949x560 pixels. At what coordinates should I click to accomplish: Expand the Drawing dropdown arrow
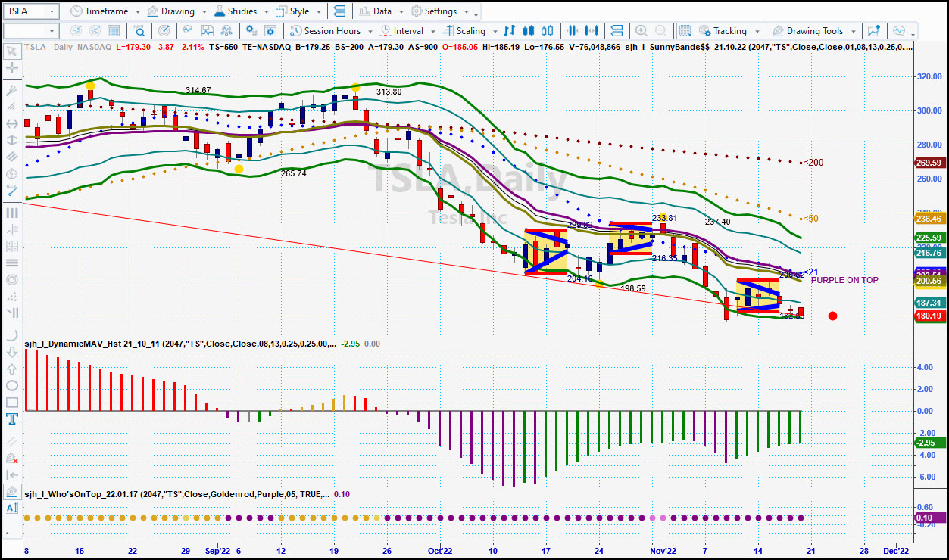[203, 12]
